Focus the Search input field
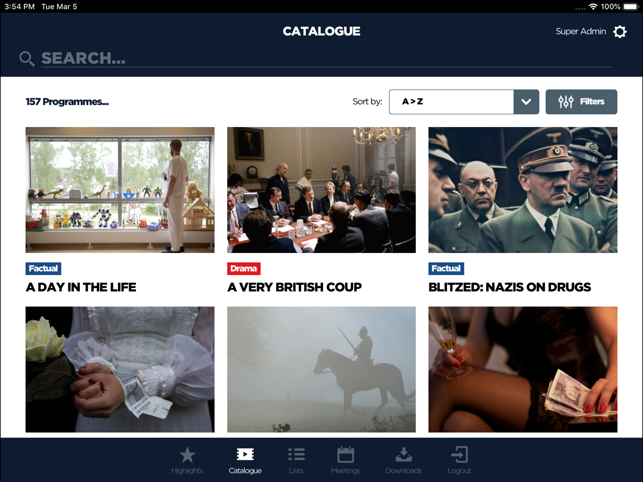Viewport: 643px width, 482px height. [326, 59]
